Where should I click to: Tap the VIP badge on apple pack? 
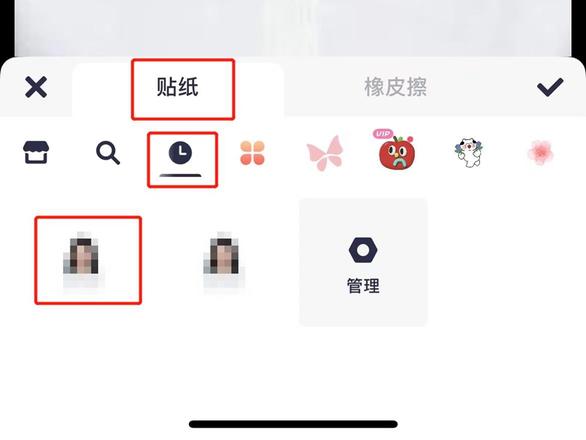point(382,133)
